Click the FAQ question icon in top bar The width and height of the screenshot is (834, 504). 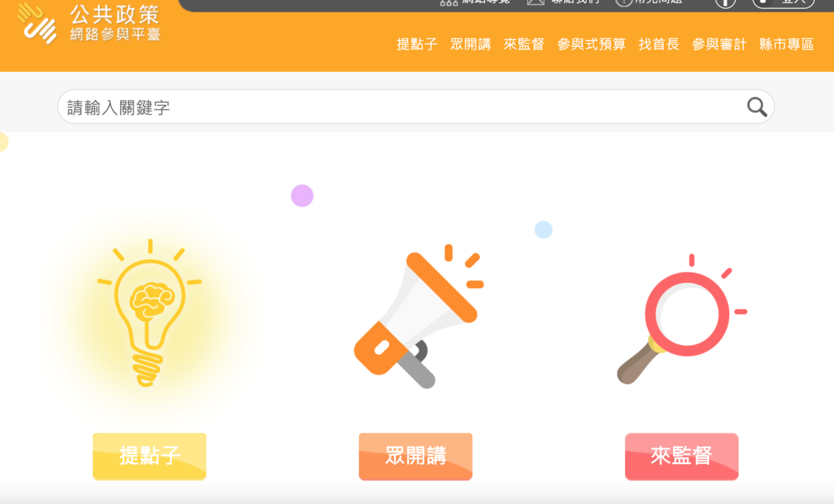(624, 3)
